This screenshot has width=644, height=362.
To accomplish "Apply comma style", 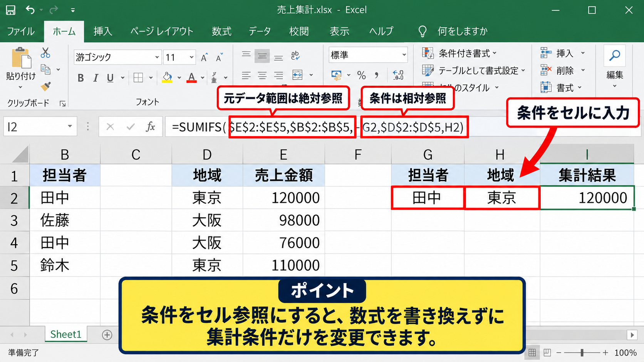I will (x=376, y=75).
